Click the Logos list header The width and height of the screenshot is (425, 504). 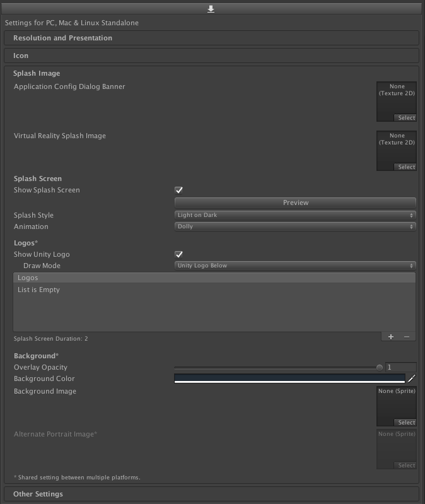(x=214, y=278)
